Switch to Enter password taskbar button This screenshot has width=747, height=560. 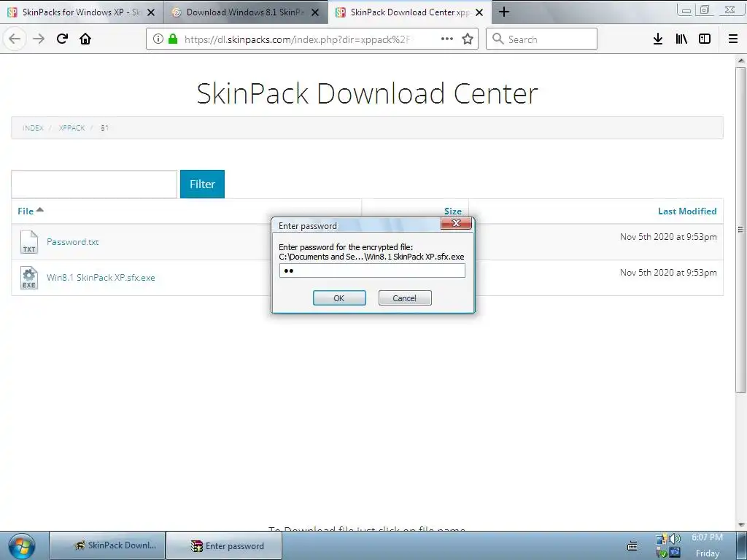click(x=225, y=545)
